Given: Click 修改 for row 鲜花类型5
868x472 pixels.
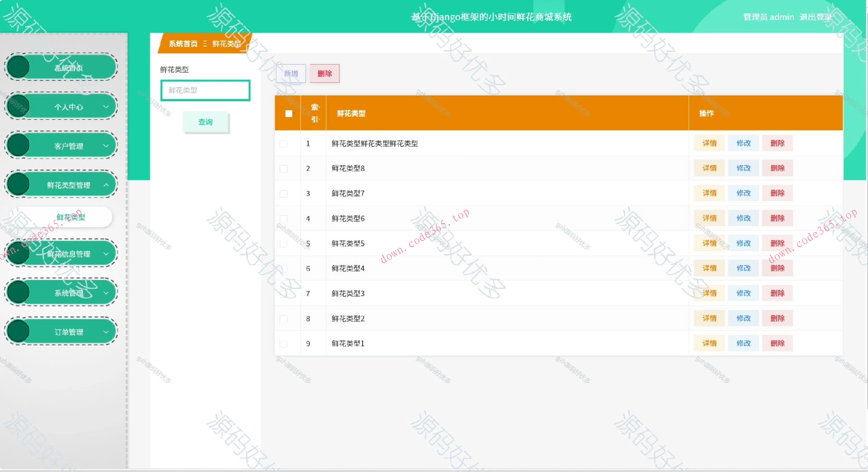Looking at the screenshot, I should (x=743, y=243).
